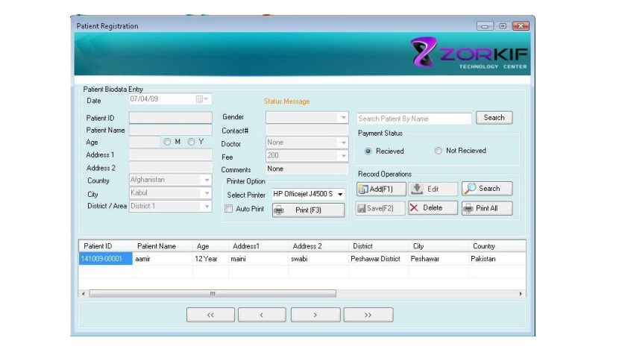Click the Address 2 input field
This screenshot has height=364, width=619.
click(171, 167)
